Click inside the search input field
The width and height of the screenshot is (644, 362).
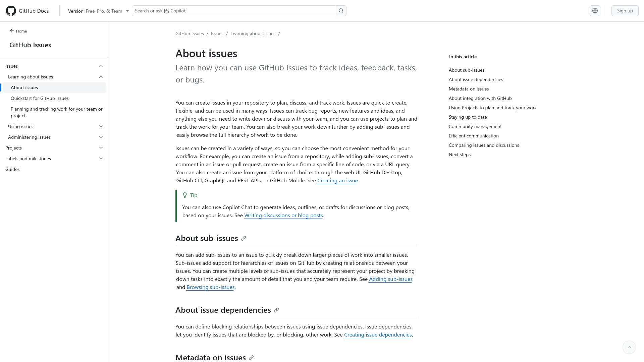(x=235, y=10)
